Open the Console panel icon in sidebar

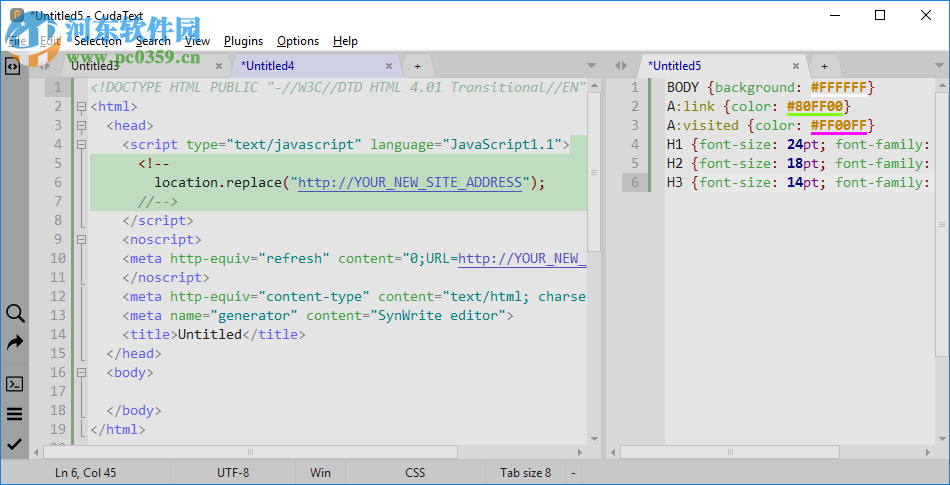point(15,384)
